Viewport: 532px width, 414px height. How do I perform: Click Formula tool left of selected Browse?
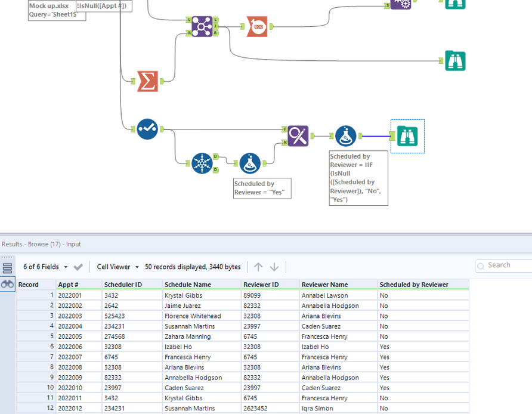pyautogui.click(x=345, y=136)
